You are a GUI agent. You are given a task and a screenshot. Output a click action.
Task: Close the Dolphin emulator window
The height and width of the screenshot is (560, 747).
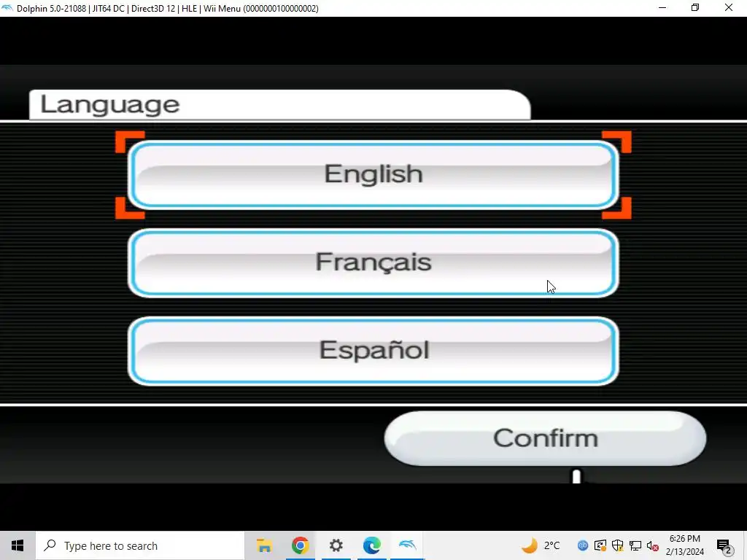729,7
